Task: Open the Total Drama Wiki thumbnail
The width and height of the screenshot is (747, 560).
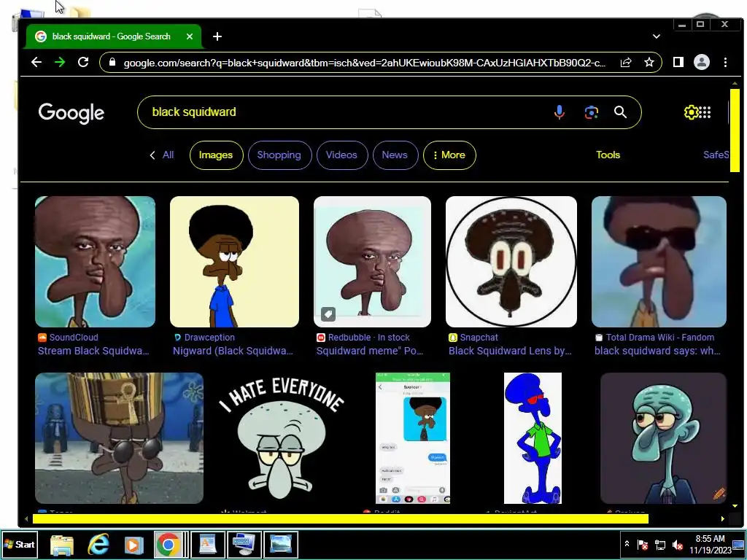Action: click(x=659, y=262)
